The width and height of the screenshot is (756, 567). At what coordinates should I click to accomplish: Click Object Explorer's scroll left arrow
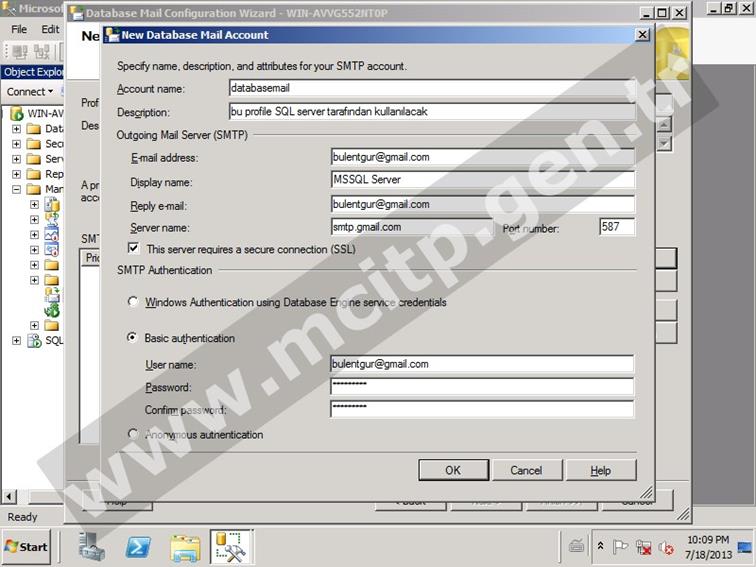point(9,496)
